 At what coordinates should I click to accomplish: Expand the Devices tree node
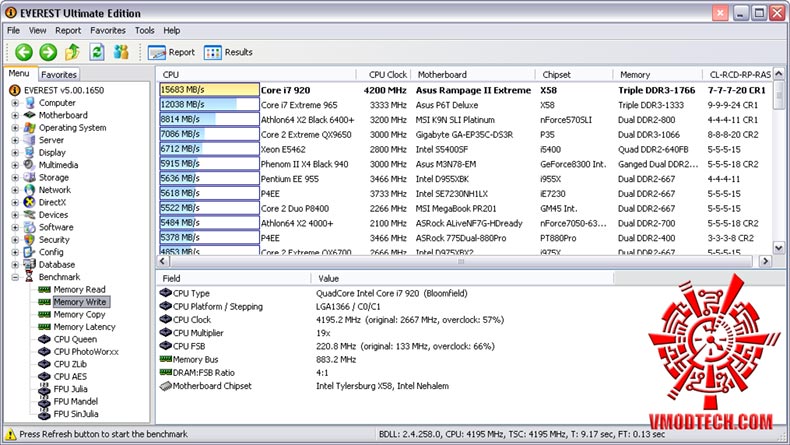point(15,215)
